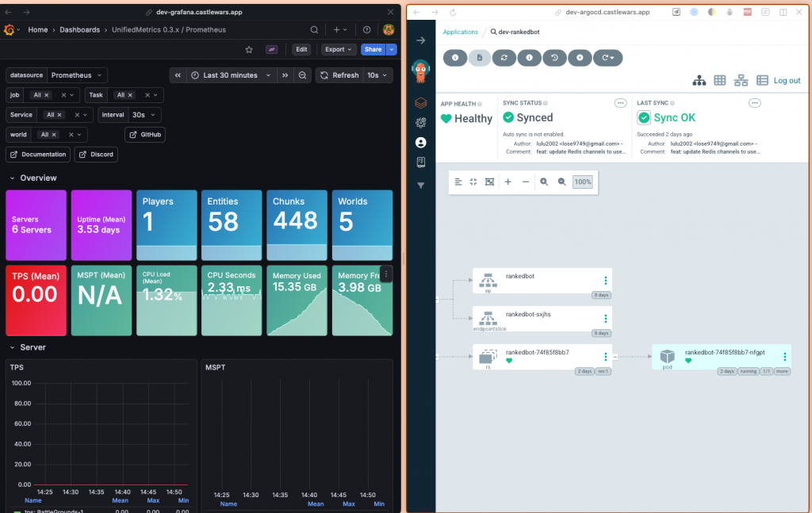Click the ArgoCD Sync toolbar button

point(504,58)
